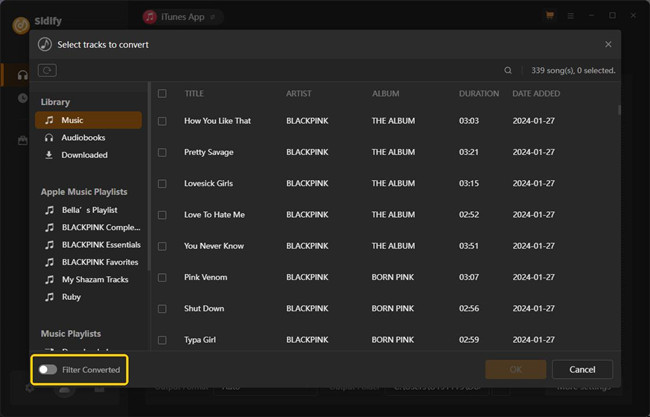Click the OK button
Viewport: 650px width, 417px height.
516,369
